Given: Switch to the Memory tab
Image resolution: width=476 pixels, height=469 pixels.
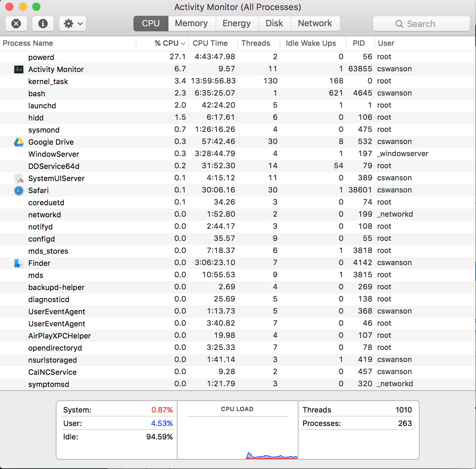Looking at the screenshot, I should (191, 23).
